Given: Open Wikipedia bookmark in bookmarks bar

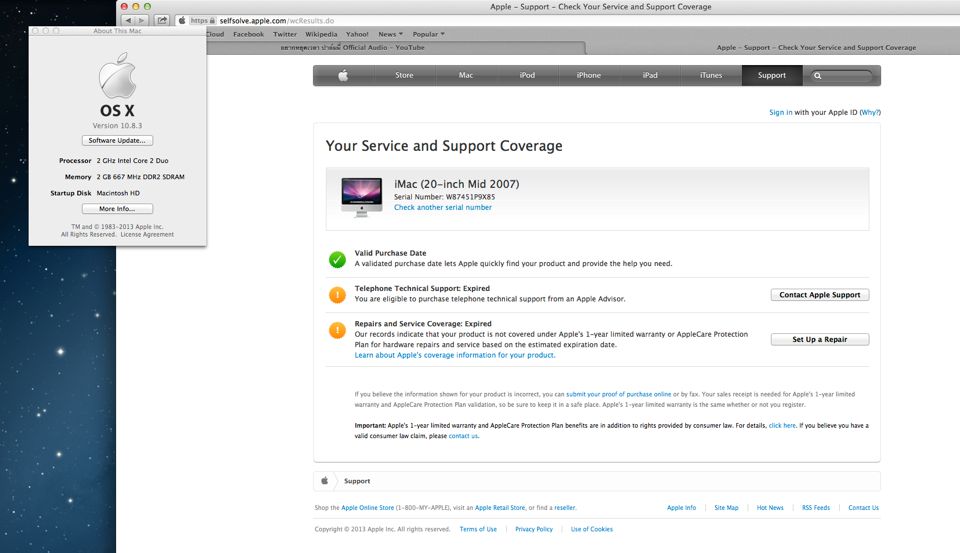Looking at the screenshot, I should [321, 34].
